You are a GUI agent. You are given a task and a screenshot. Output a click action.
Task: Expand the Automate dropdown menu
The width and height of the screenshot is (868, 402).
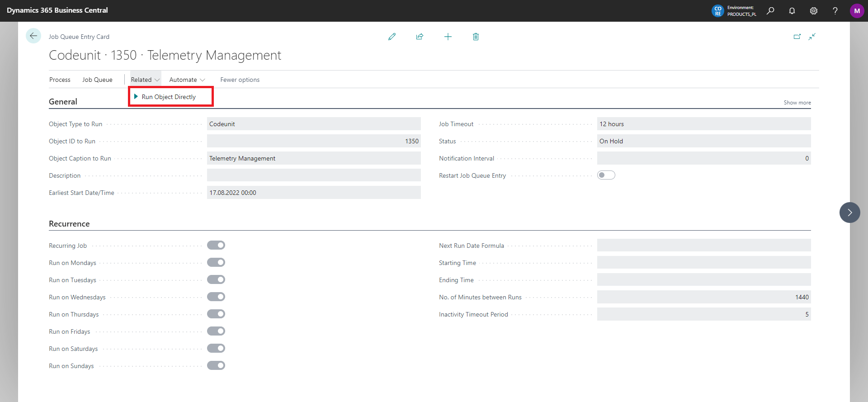[x=187, y=80]
